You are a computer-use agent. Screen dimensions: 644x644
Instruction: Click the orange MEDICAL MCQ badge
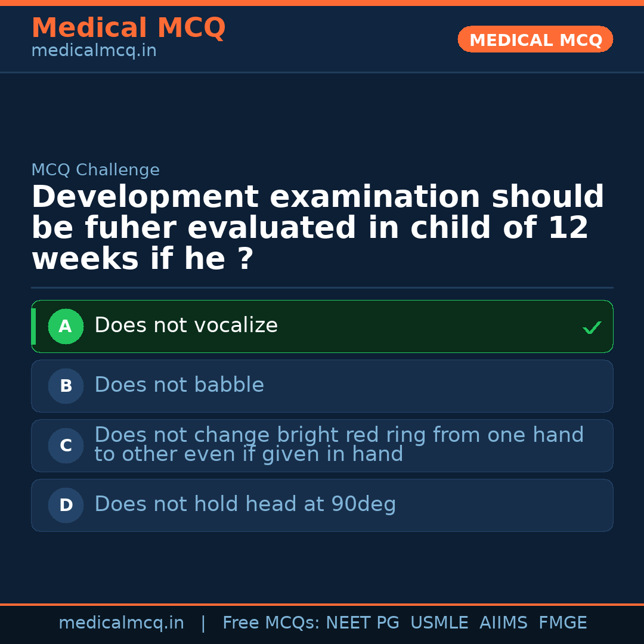(x=535, y=40)
